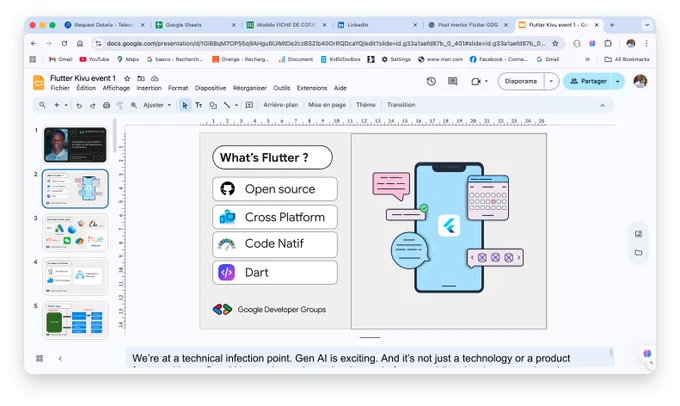Image resolution: width=680 pixels, height=406 pixels.
Task: Open grid view at bottom left
Action: point(39,358)
